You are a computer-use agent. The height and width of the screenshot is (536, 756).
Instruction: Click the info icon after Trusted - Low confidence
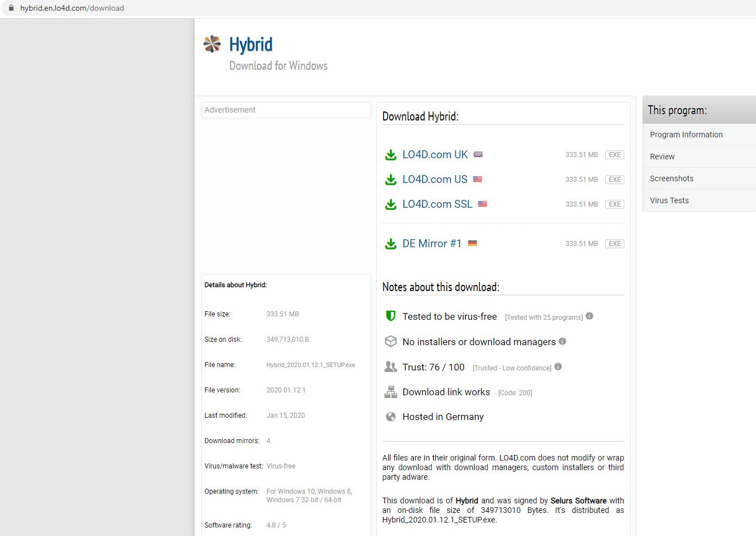pos(558,367)
